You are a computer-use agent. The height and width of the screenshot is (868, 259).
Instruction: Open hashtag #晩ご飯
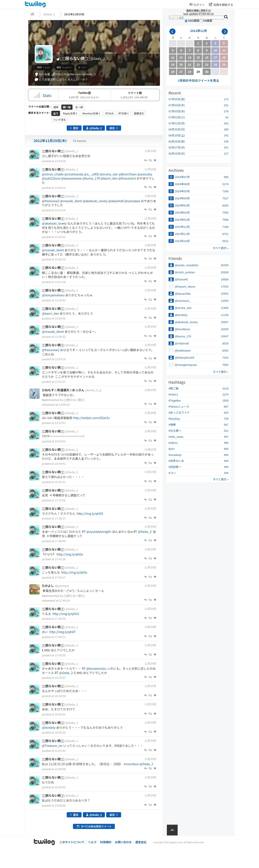point(173,388)
